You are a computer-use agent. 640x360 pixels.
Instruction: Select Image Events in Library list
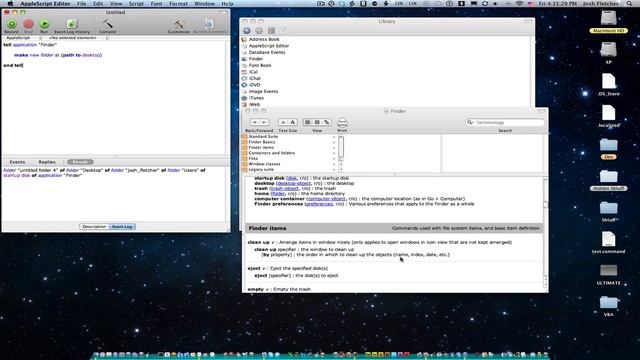click(263, 91)
